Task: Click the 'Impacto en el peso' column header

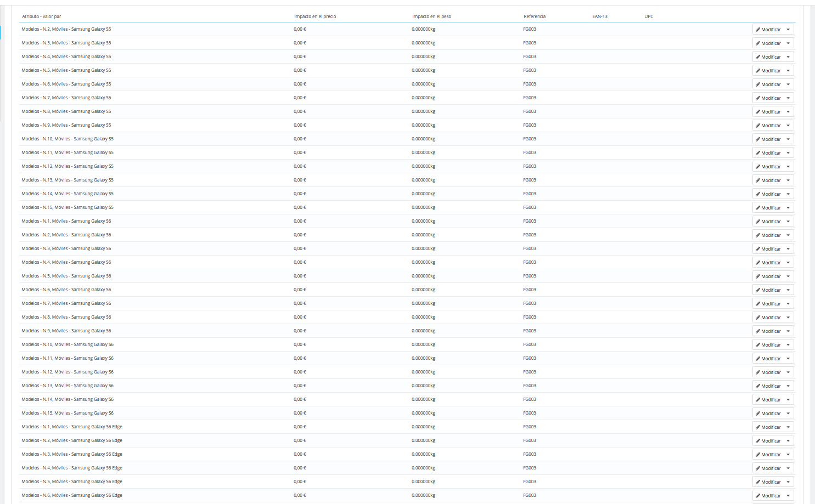Action: click(431, 16)
